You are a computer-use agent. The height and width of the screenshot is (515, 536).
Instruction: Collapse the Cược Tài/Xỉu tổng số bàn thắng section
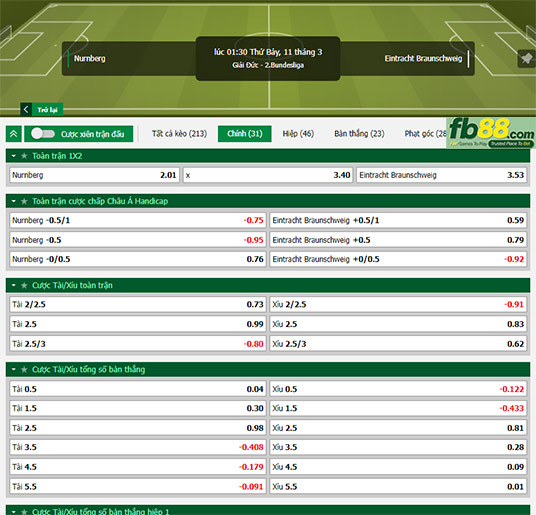tap(14, 369)
